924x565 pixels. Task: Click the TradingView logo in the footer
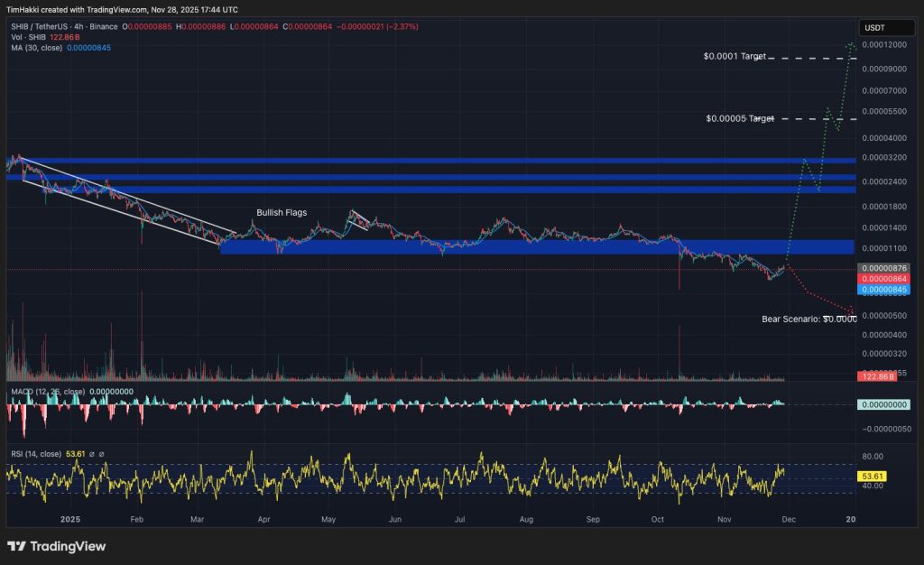tap(56, 546)
